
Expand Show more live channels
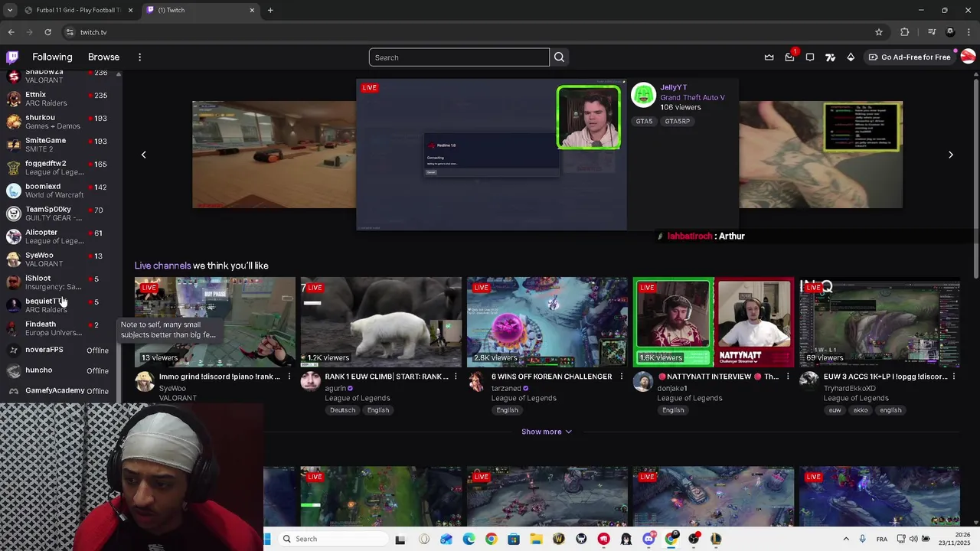(547, 432)
